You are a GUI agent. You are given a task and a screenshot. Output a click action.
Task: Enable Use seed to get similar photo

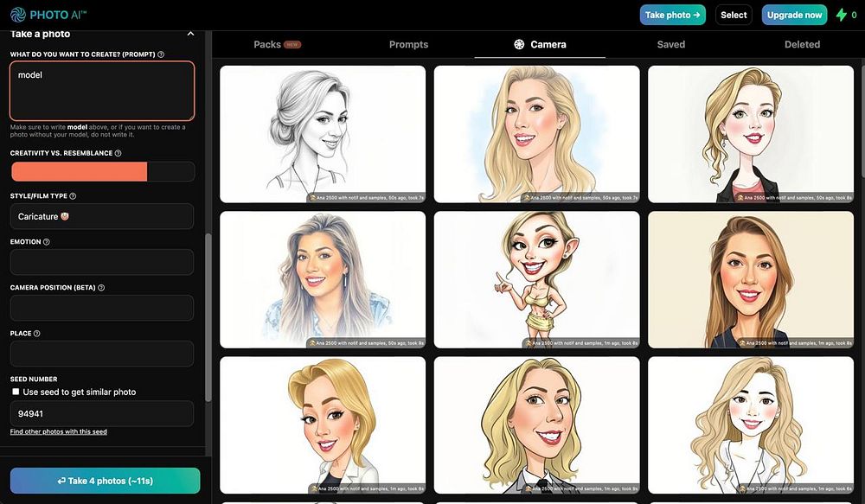[16, 392]
